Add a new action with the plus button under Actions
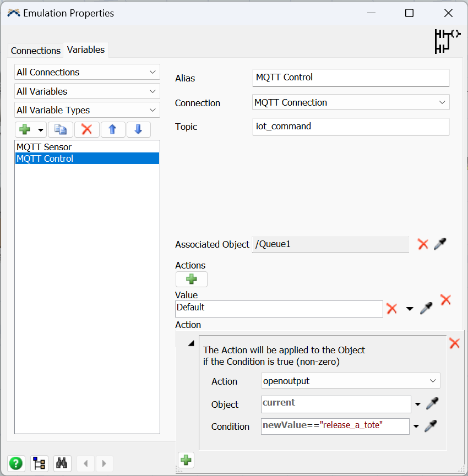Screen dimensions: 468x476 click(191, 279)
